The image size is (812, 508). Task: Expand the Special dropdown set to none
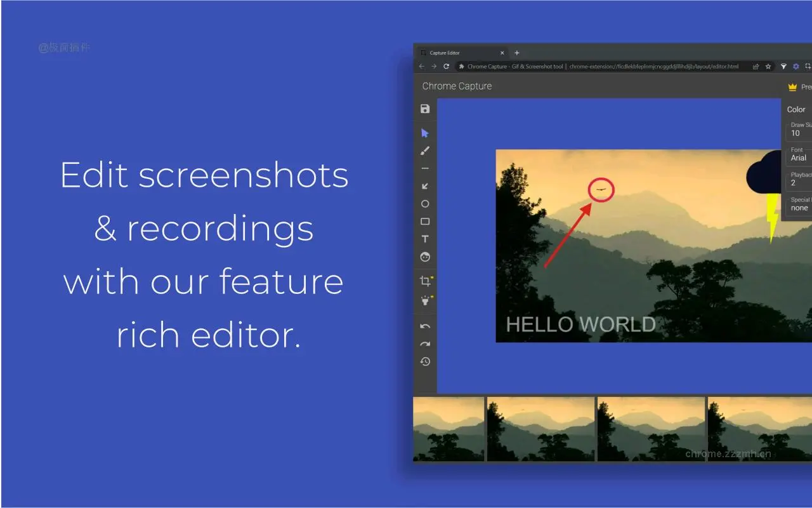coord(799,208)
